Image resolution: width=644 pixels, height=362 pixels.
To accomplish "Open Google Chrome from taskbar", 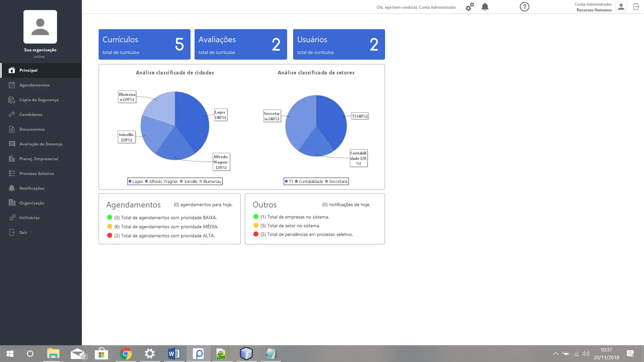I will [x=126, y=354].
